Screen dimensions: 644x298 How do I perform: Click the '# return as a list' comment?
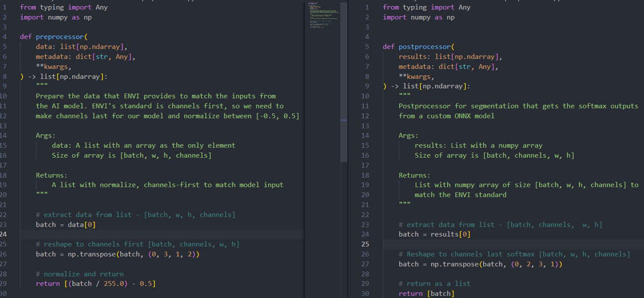pyautogui.click(x=434, y=284)
